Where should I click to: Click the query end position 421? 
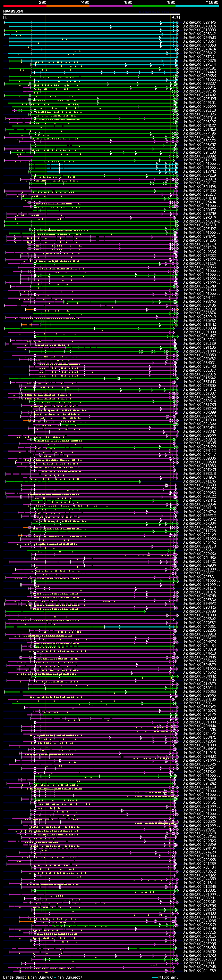pos(175,17)
